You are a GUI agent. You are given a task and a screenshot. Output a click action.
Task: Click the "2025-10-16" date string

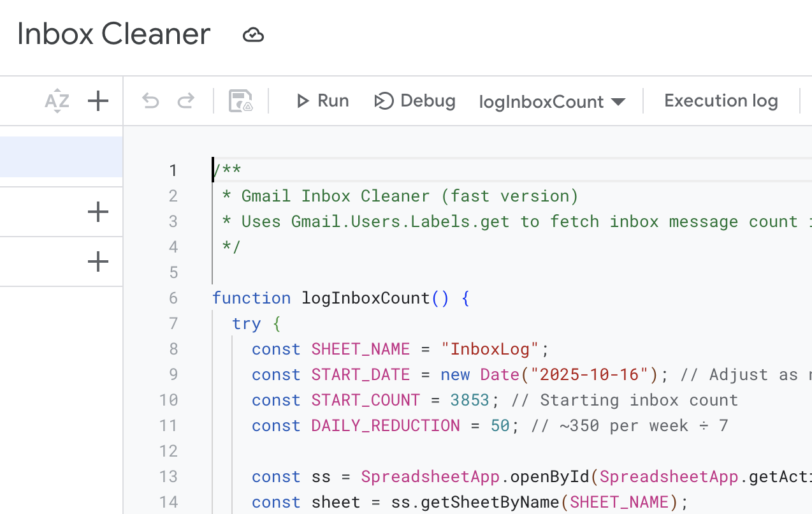coord(589,375)
